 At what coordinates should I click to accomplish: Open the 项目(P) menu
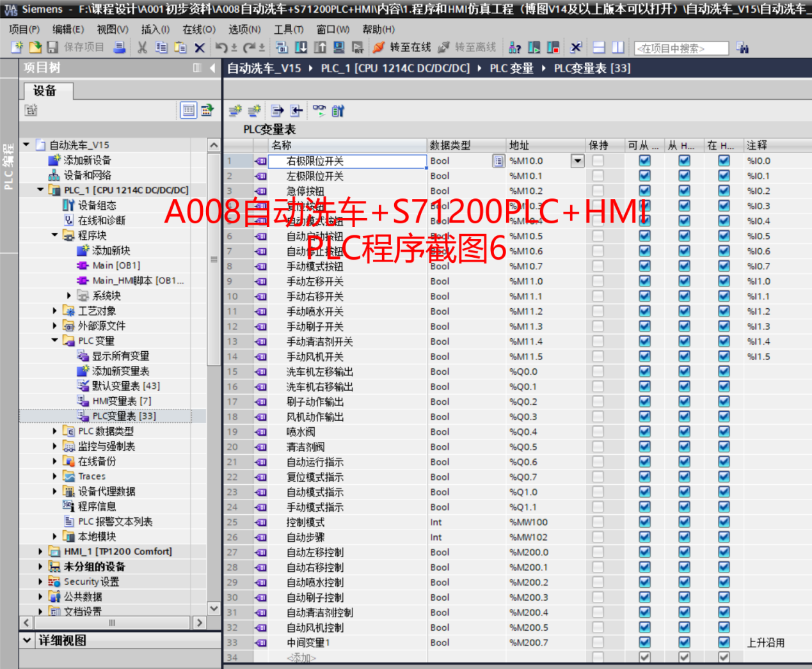24,29
